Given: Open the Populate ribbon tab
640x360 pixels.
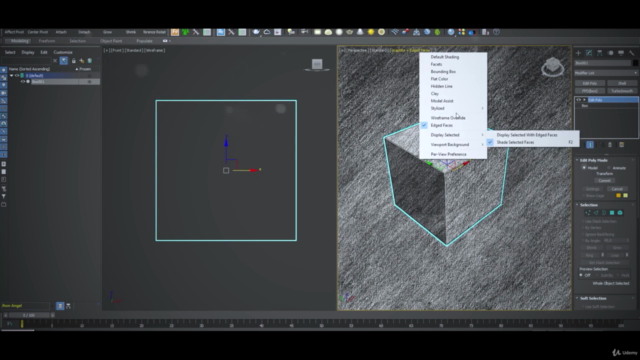Looking at the screenshot, I should point(144,41).
